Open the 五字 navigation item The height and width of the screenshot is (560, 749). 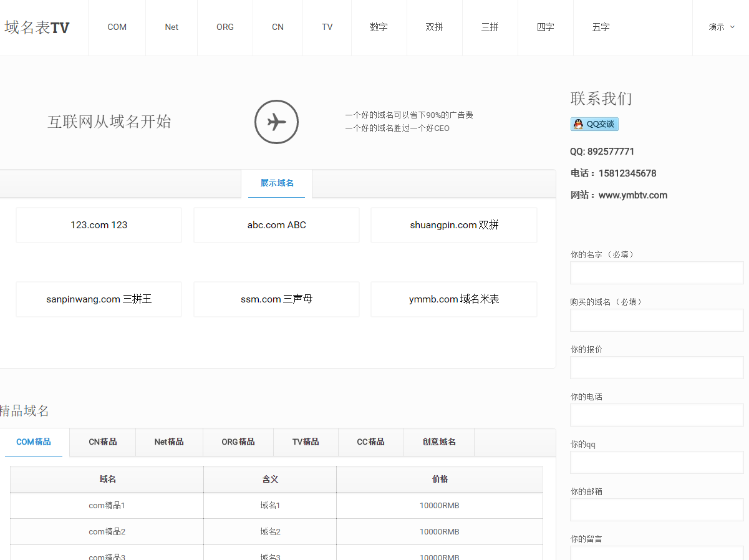[x=601, y=27]
